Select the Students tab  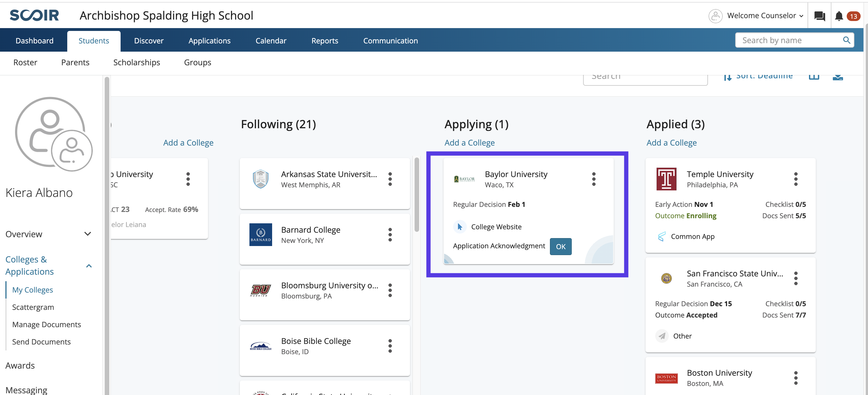[x=94, y=41]
